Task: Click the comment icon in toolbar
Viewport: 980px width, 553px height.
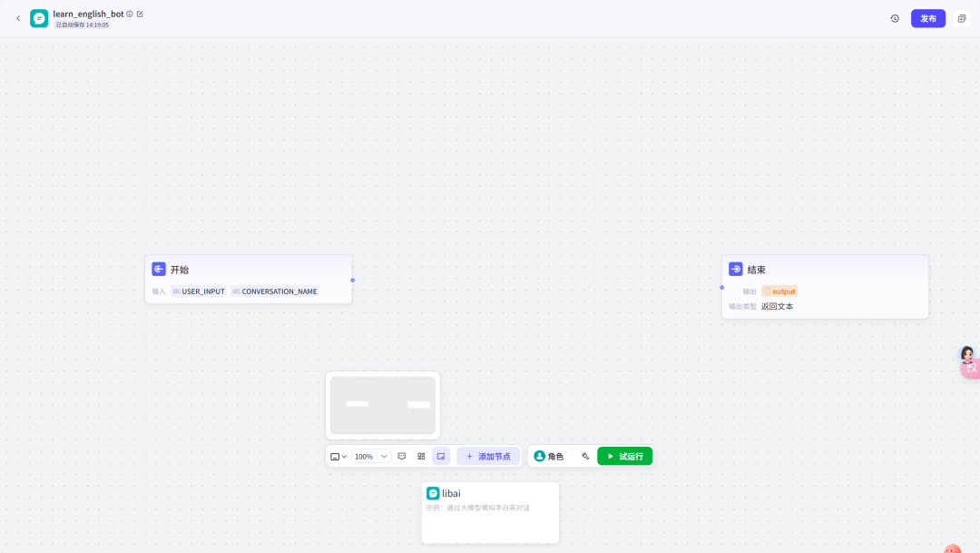Action: coord(402,456)
